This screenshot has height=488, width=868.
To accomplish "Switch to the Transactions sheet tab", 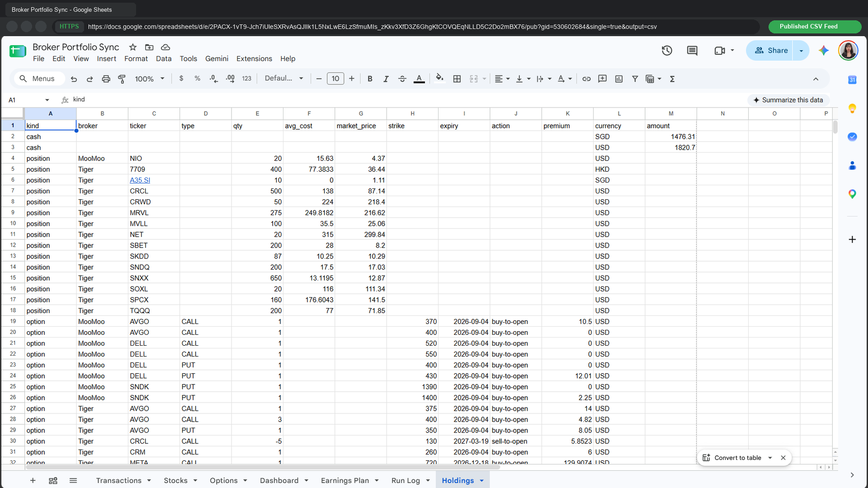I will tap(118, 480).
